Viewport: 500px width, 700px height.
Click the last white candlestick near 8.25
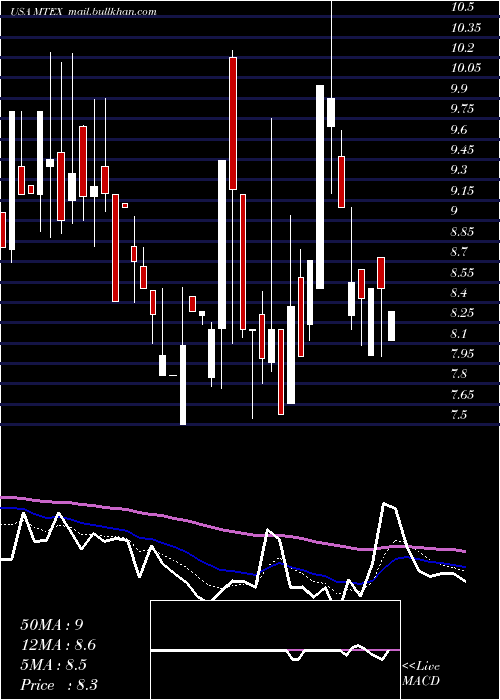(392, 326)
